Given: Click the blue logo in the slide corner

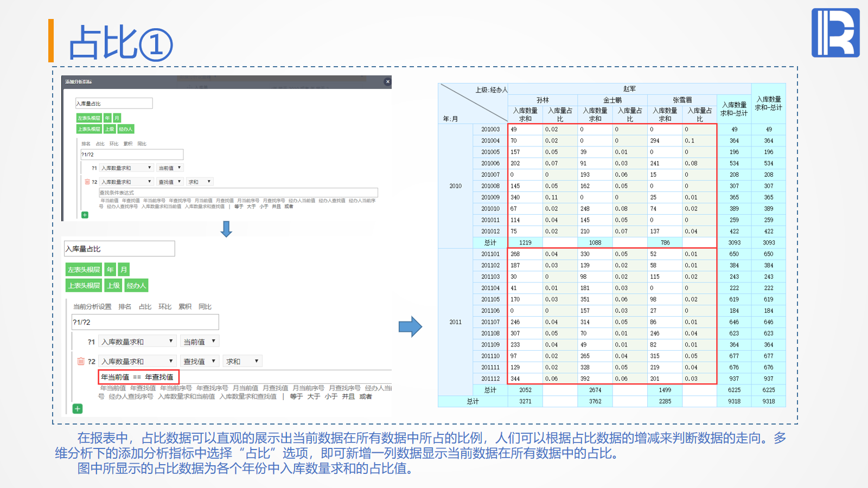Looking at the screenshot, I should pyautogui.click(x=835, y=33).
